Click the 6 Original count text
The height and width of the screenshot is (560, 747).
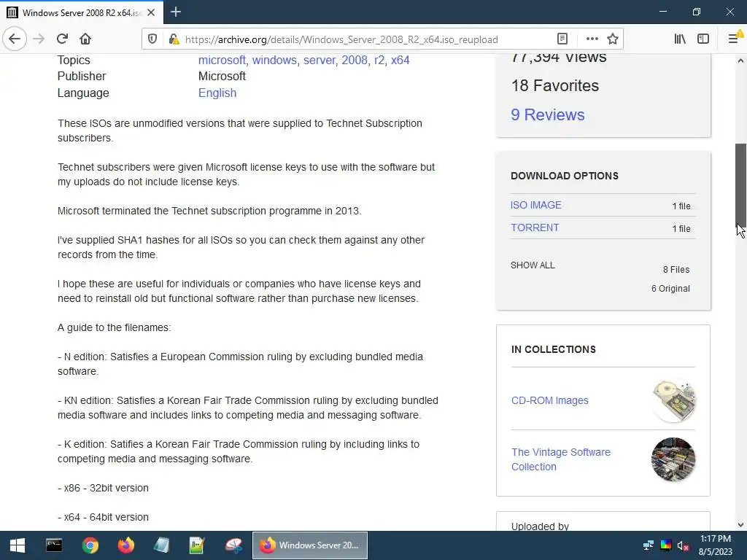tap(670, 289)
